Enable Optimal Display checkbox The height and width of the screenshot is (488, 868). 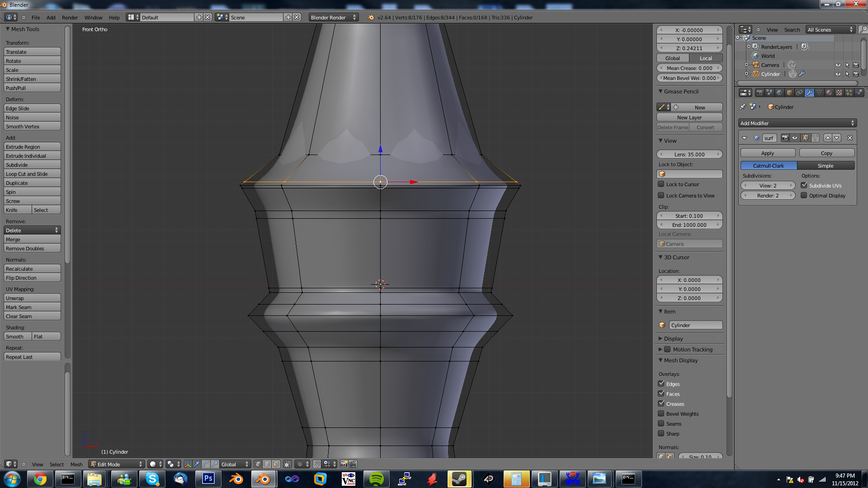point(804,195)
